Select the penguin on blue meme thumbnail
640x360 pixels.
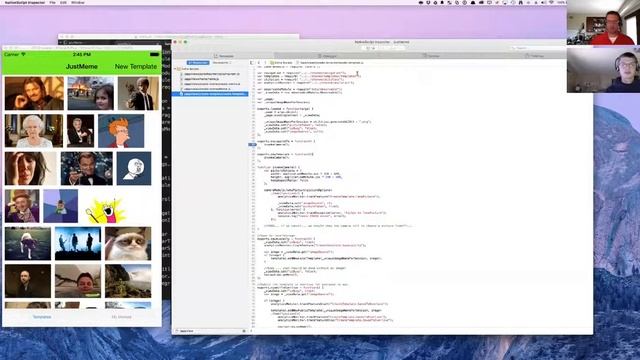pos(60,206)
